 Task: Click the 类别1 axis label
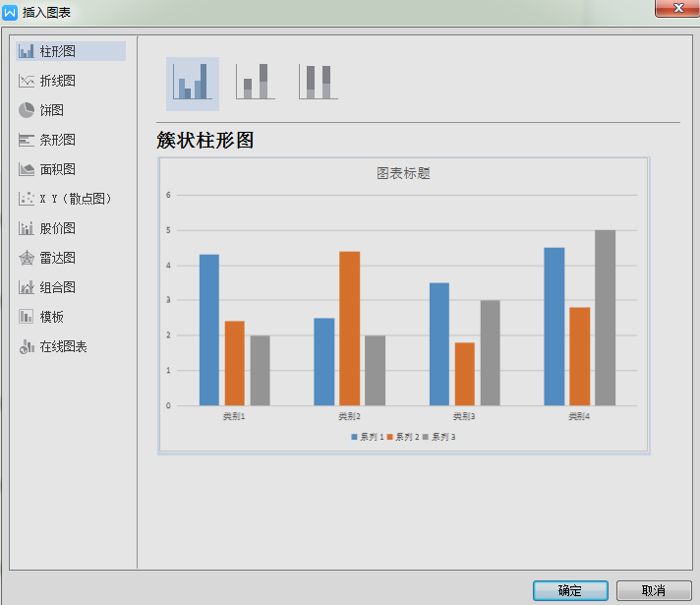point(234,416)
